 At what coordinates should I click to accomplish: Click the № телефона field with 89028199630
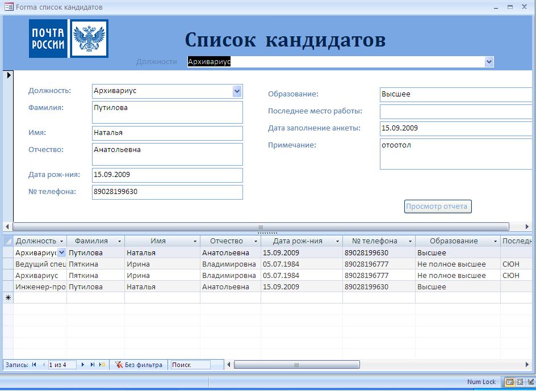(167, 192)
